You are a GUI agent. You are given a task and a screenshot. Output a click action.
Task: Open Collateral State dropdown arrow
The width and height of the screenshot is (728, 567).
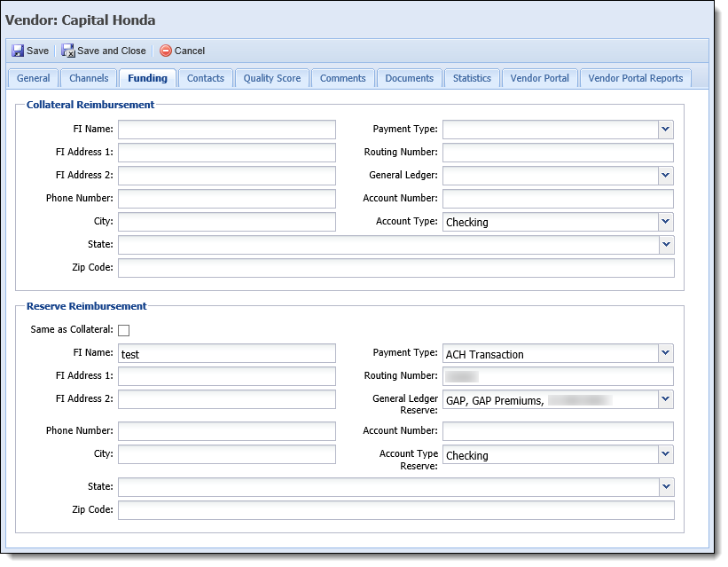click(x=666, y=245)
